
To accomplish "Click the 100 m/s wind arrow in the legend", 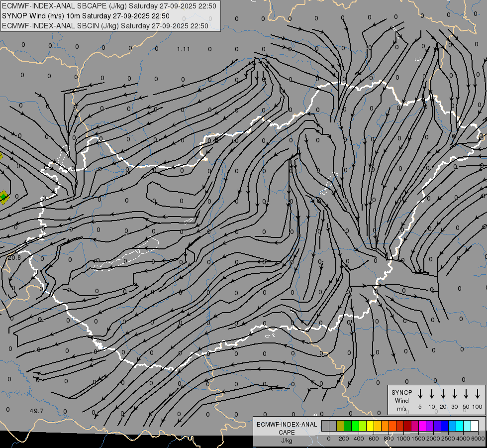I will coord(478,393).
